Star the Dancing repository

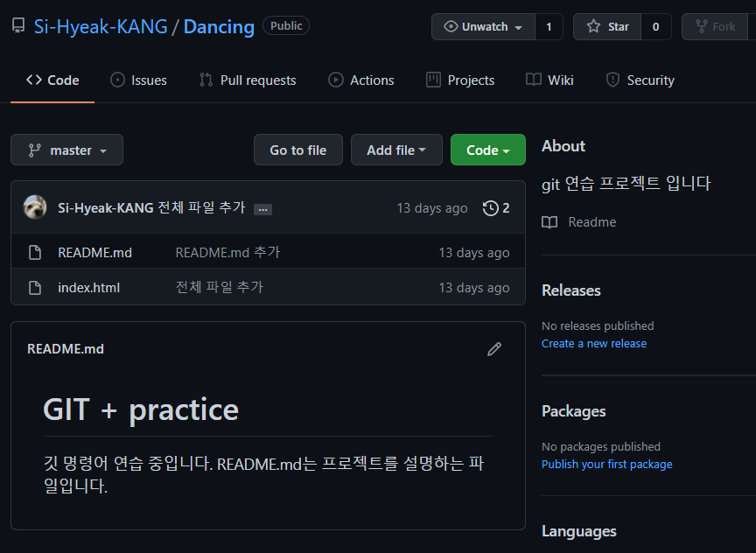(x=607, y=26)
